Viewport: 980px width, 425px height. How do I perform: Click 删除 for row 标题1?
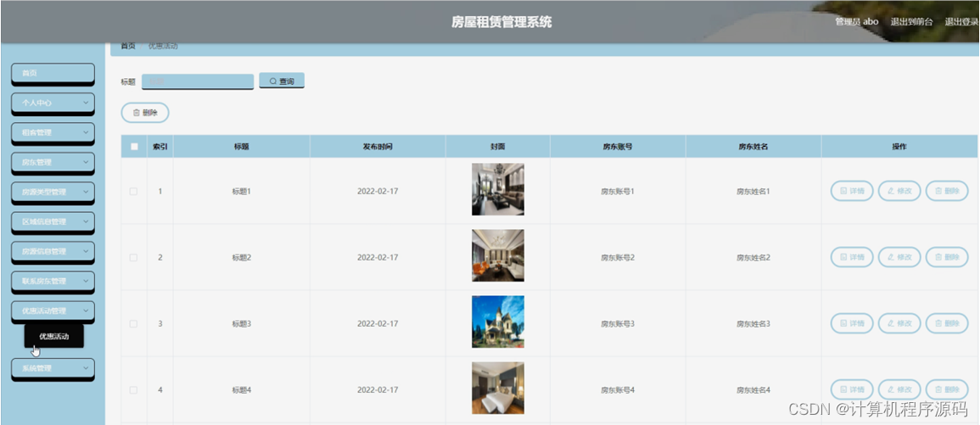pos(947,191)
